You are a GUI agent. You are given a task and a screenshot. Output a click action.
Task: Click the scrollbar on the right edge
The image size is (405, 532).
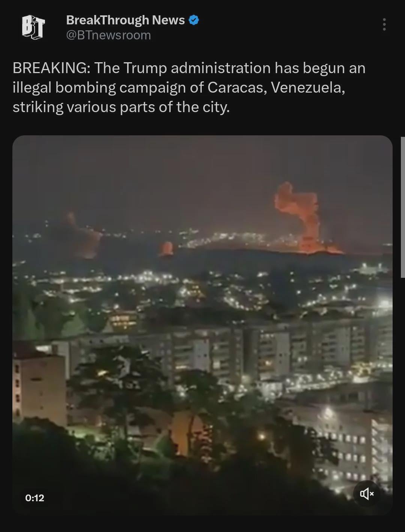pos(403,207)
